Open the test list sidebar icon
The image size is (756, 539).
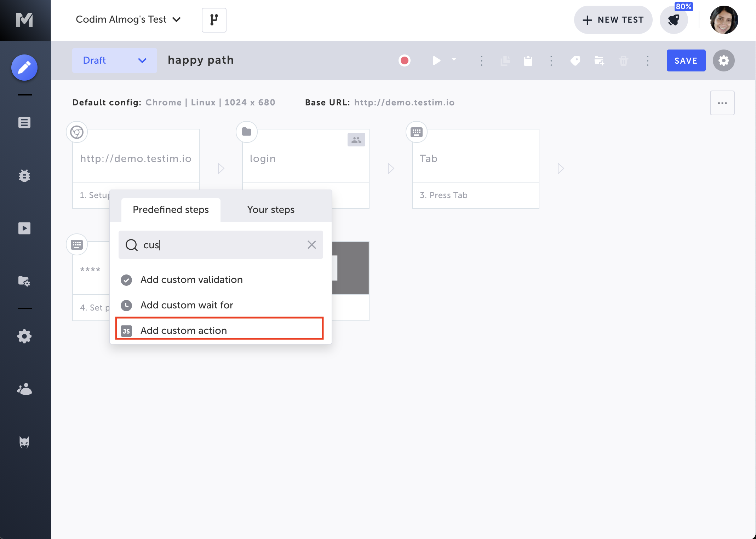[x=24, y=122]
